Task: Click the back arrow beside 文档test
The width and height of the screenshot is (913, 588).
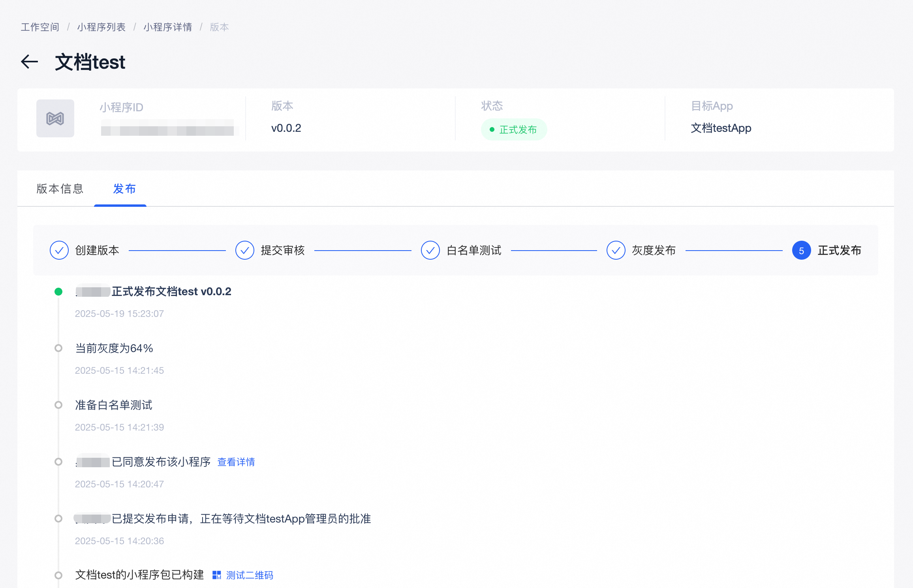Action: tap(30, 62)
